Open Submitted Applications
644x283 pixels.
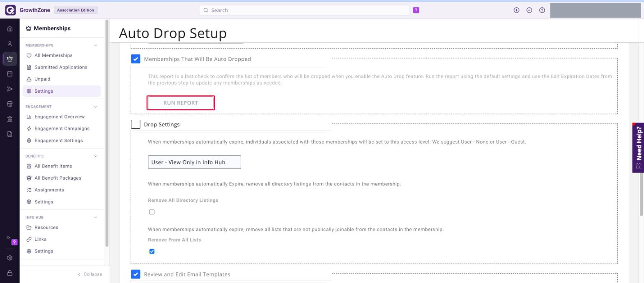click(x=62, y=67)
